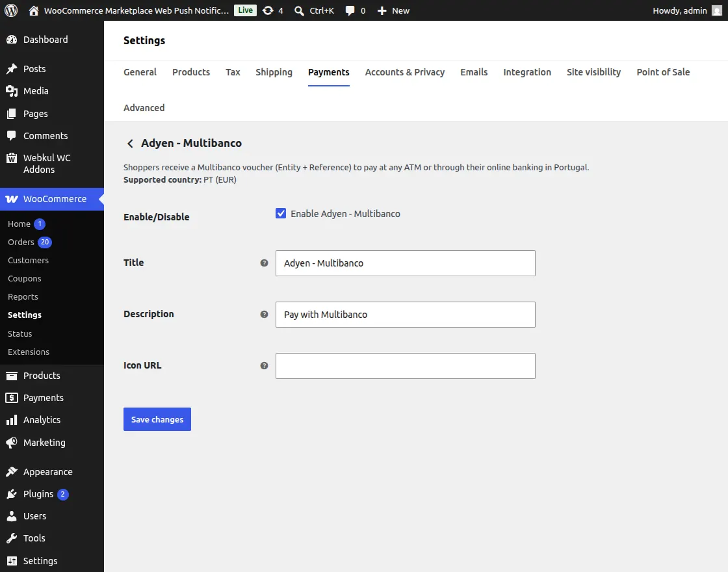Viewport: 728px width, 572px height.
Task: Open the Emails tab
Action: tap(474, 72)
